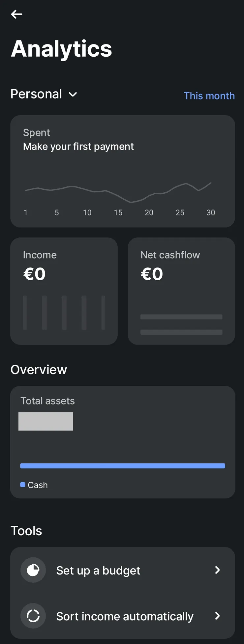This screenshot has height=644, width=244.
Task: Click the budget pie chart icon
Action: click(33, 570)
